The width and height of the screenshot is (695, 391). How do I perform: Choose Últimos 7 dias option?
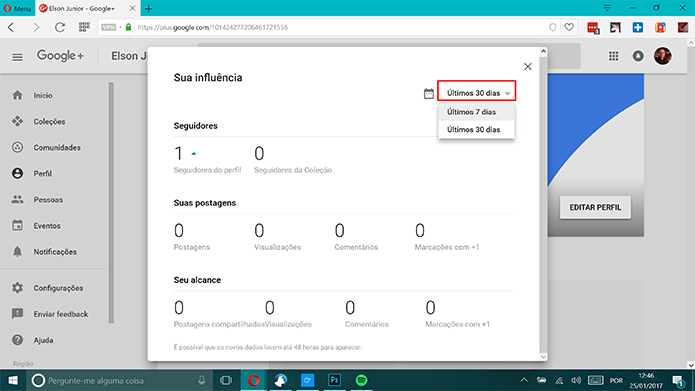pyautogui.click(x=476, y=112)
